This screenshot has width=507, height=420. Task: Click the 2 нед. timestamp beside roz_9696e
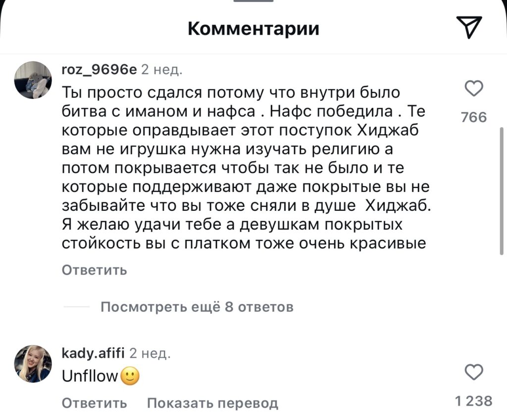[x=161, y=70]
